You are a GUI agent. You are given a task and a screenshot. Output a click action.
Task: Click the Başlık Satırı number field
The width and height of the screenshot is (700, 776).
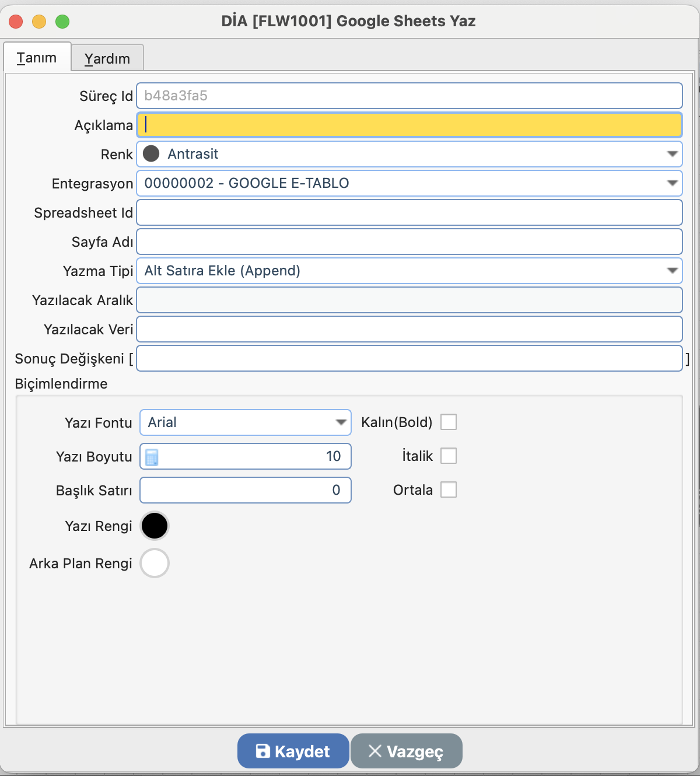245,490
